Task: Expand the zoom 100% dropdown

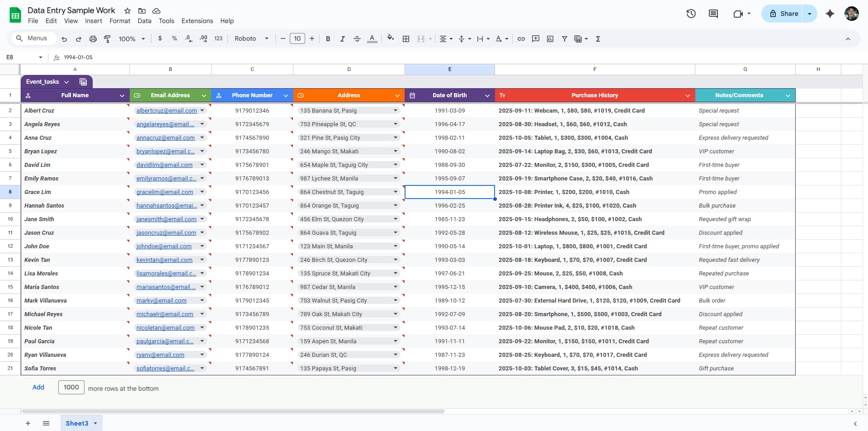Action: [x=132, y=39]
